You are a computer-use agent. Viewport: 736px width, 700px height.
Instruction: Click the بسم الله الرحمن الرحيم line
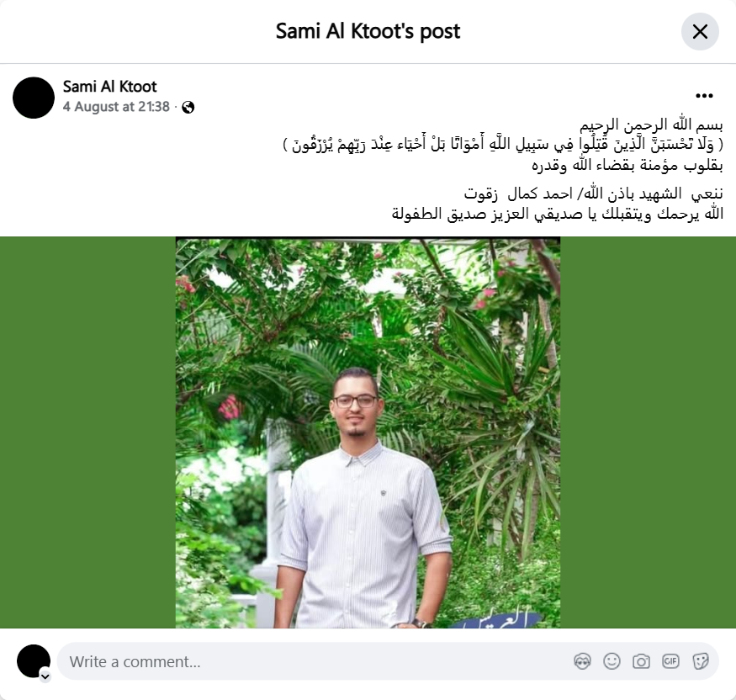point(651,125)
